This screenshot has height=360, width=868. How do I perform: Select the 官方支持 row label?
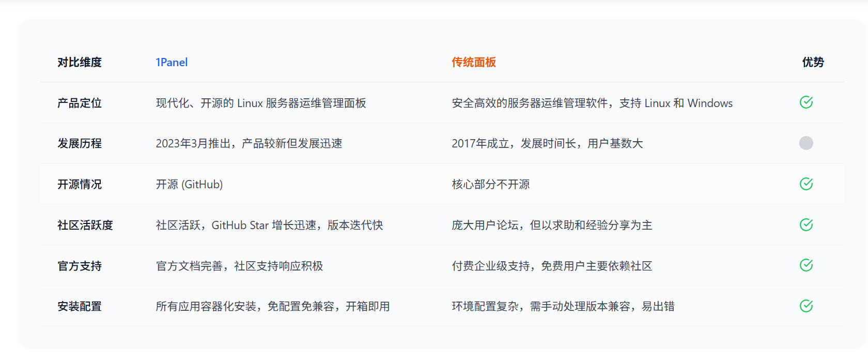pos(80,266)
